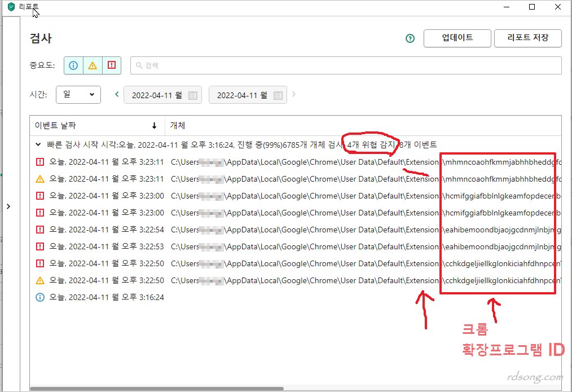The width and height of the screenshot is (572, 392).
Task: Select the 3:16:24 info event row icon
Action: click(40, 297)
